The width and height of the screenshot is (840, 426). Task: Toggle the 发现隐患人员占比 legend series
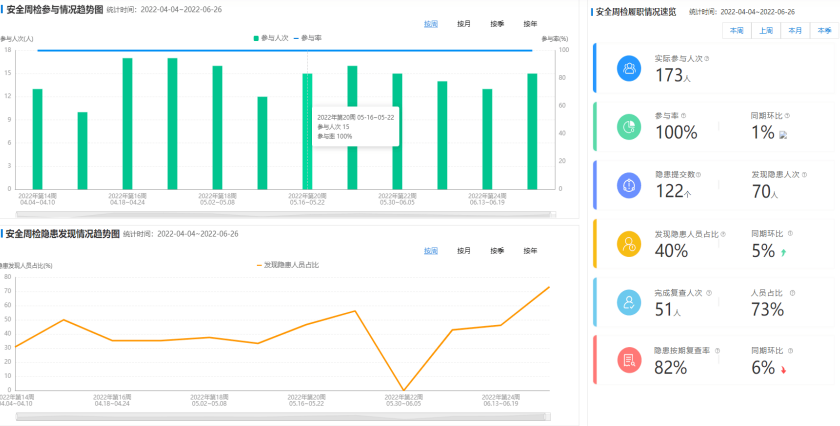point(288,265)
